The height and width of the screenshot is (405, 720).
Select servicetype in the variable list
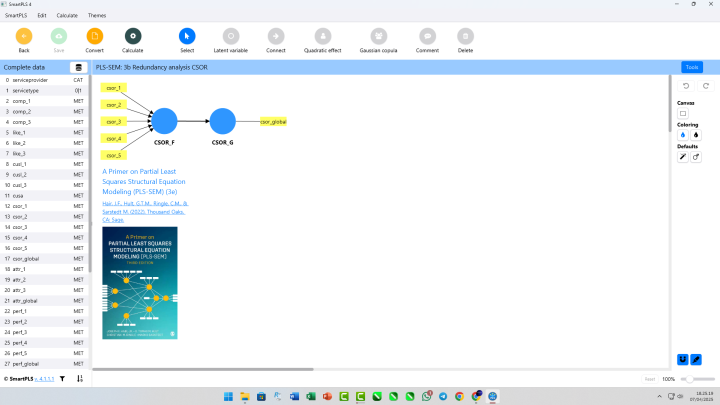coord(44,90)
